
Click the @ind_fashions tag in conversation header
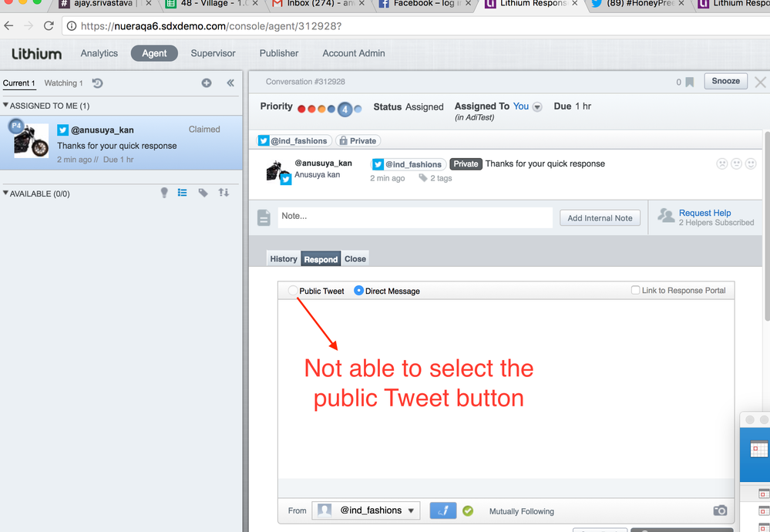click(x=294, y=141)
